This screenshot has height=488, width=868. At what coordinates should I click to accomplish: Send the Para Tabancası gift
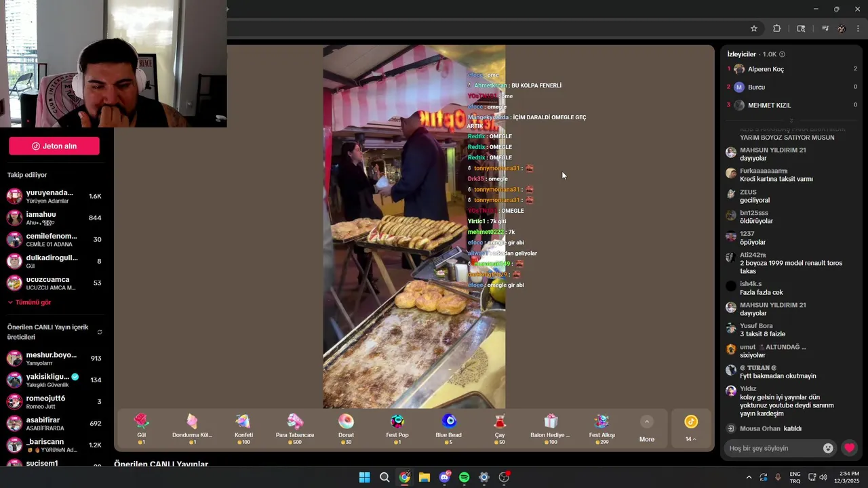(x=295, y=429)
